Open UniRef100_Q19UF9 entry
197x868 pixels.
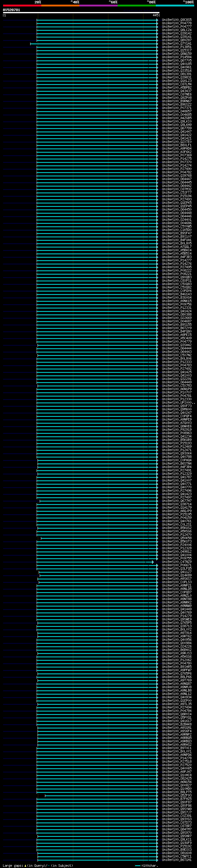click(177, 843)
